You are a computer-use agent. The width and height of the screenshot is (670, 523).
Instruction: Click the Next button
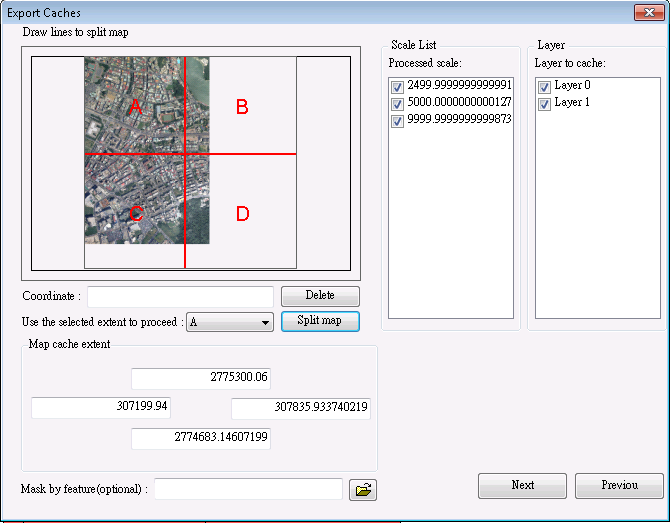coord(522,486)
